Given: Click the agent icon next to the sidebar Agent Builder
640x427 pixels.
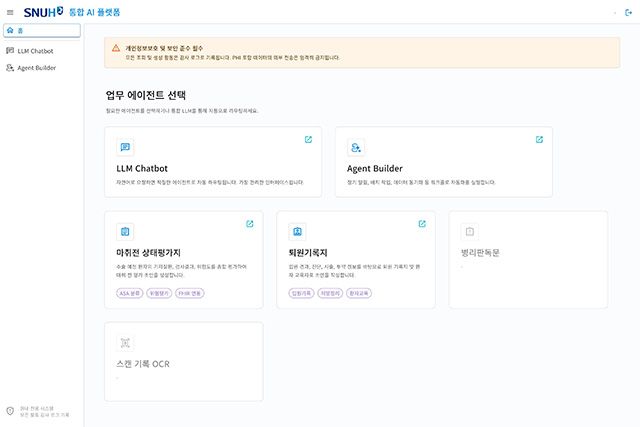Looking at the screenshot, I should coord(10,68).
